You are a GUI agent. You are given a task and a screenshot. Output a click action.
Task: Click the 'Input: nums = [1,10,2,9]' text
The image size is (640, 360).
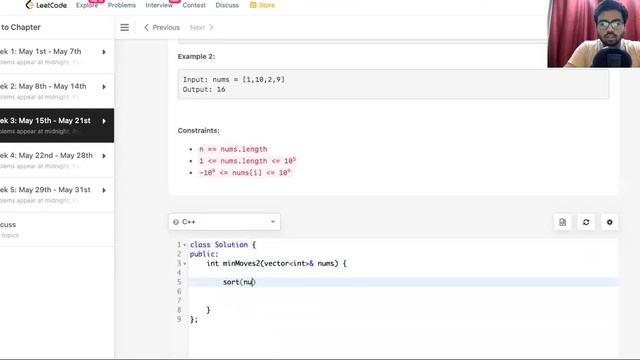click(234, 80)
